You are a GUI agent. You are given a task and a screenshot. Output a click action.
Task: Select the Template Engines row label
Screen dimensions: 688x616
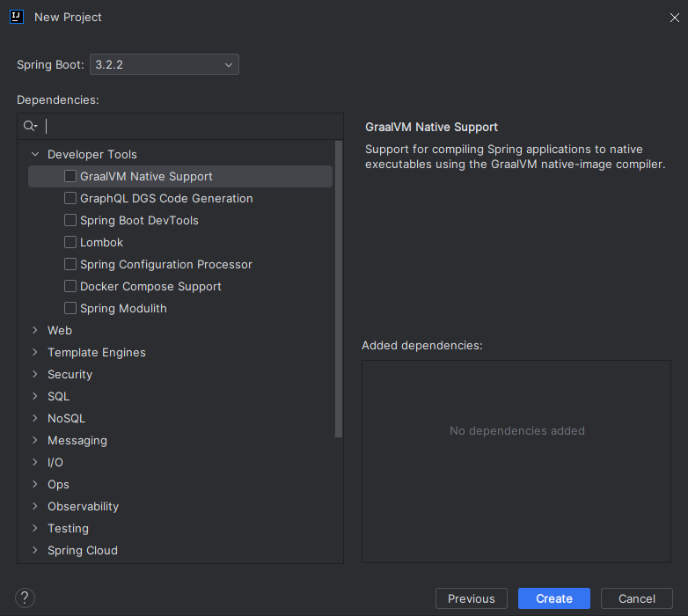pos(97,352)
